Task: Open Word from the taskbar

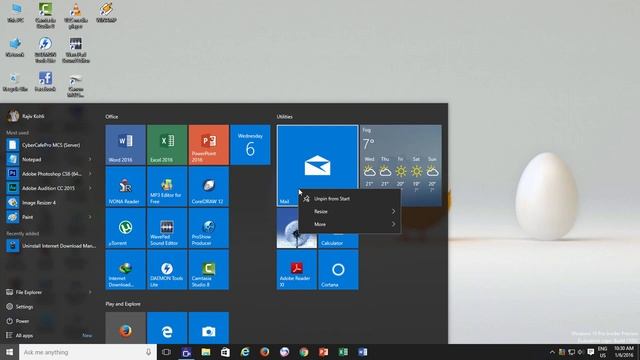Action: [363, 352]
